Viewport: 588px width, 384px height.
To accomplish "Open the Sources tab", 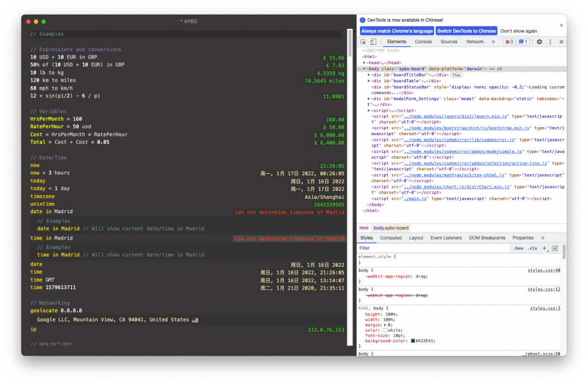I will (449, 42).
